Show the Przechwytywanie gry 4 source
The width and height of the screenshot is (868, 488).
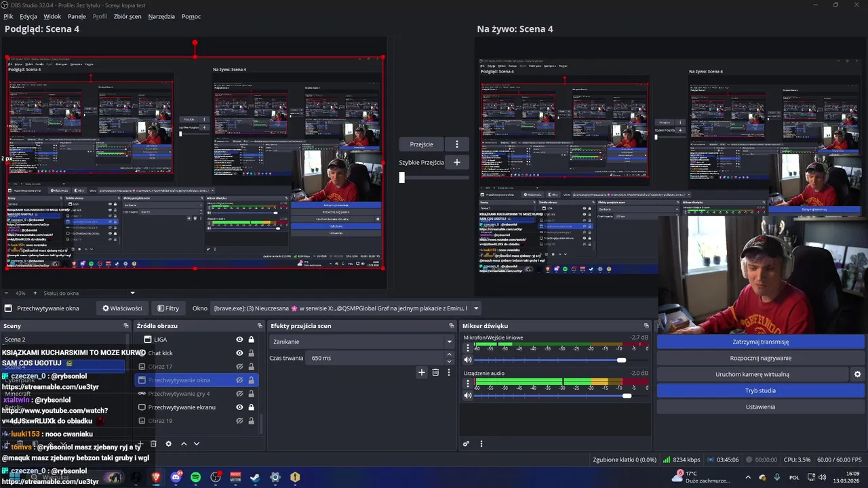[239, 394]
